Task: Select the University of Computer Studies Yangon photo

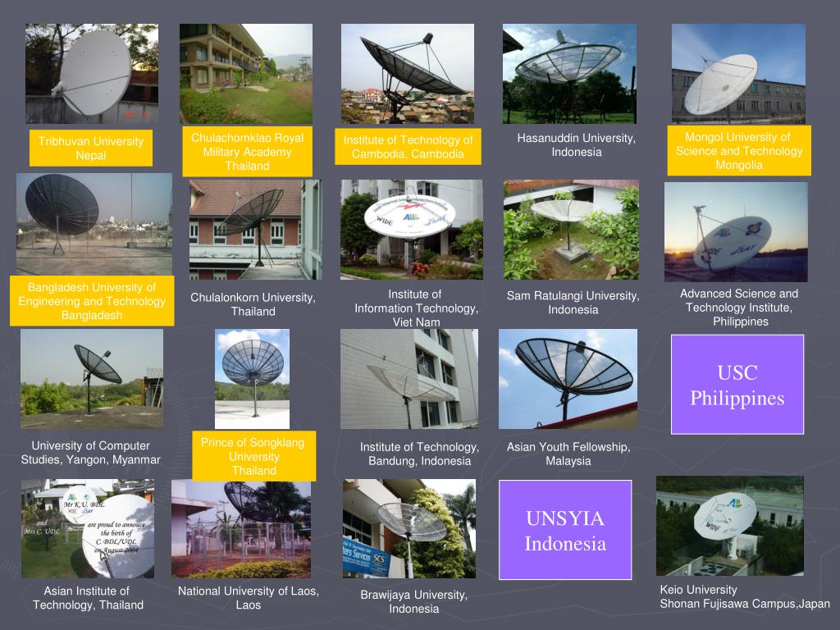Action: click(92, 379)
